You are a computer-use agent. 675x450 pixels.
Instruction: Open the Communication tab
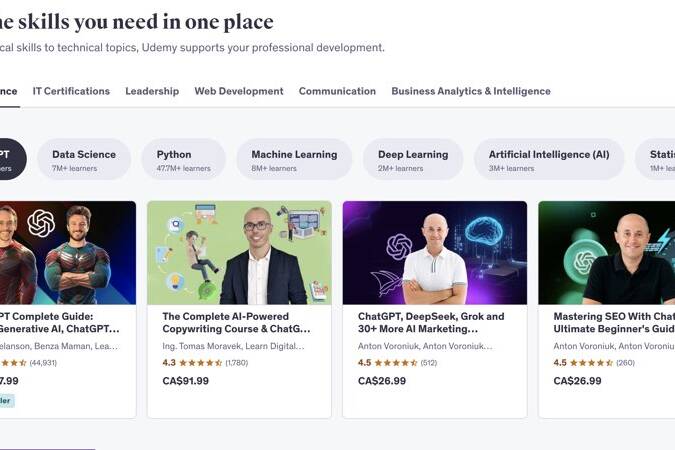pyautogui.click(x=337, y=91)
